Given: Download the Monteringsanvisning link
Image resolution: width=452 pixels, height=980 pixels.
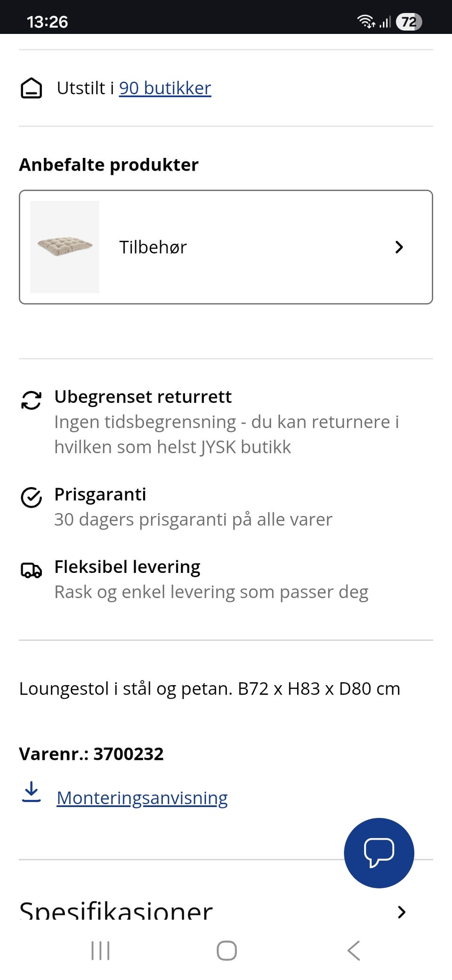Looking at the screenshot, I should point(142,798).
